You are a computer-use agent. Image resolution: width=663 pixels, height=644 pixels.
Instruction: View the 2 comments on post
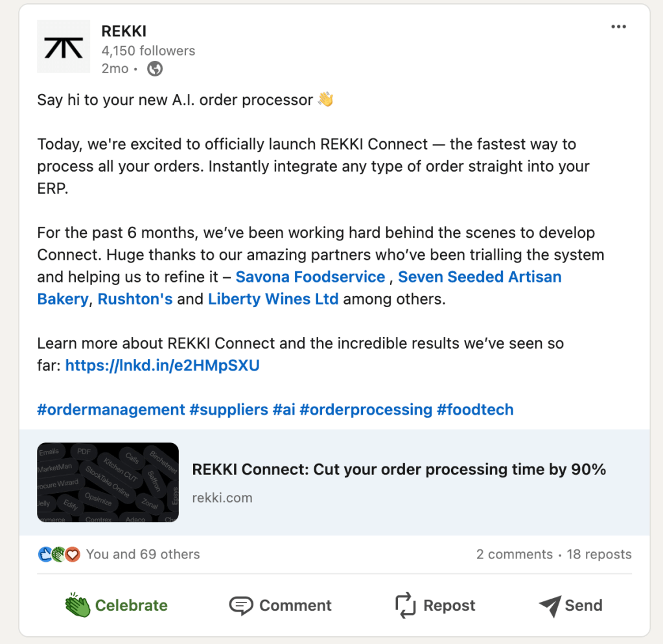pyautogui.click(x=514, y=555)
